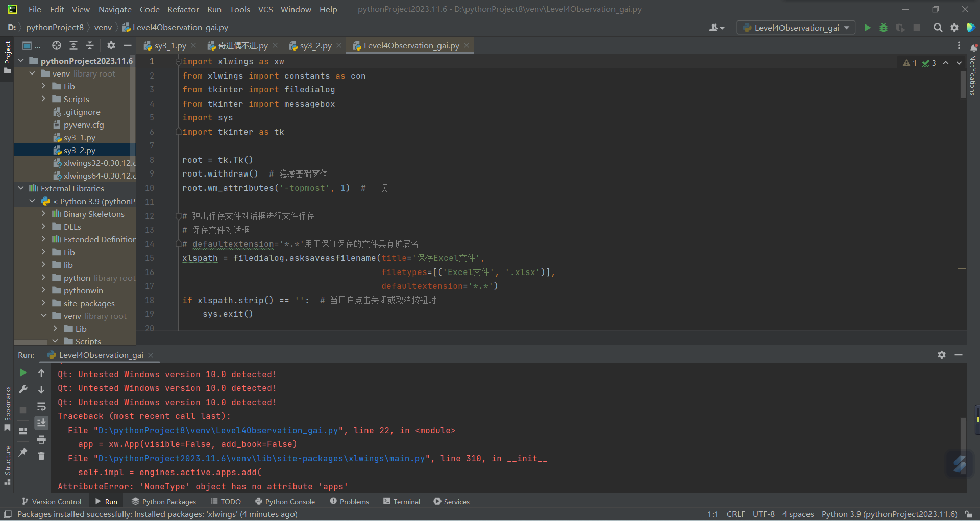The height and width of the screenshot is (521, 980).
Task: Expand the Binary Skeletons tree node
Action: (43, 214)
